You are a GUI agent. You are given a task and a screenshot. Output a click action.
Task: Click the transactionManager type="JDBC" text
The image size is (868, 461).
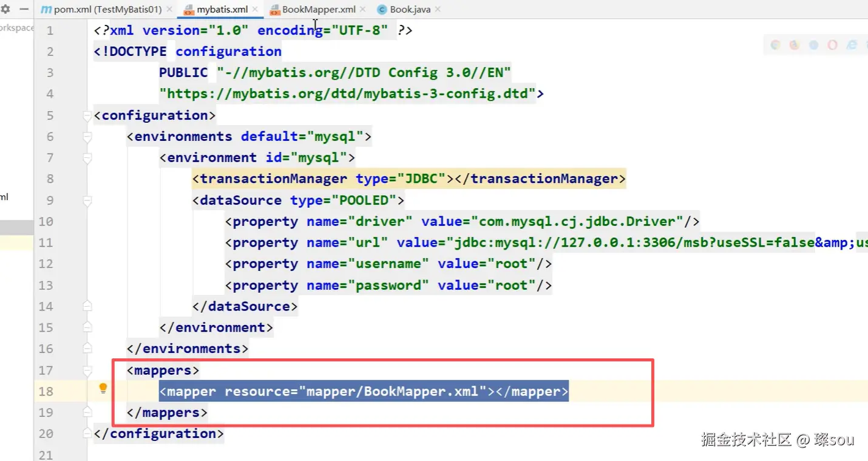pyautogui.click(x=324, y=179)
